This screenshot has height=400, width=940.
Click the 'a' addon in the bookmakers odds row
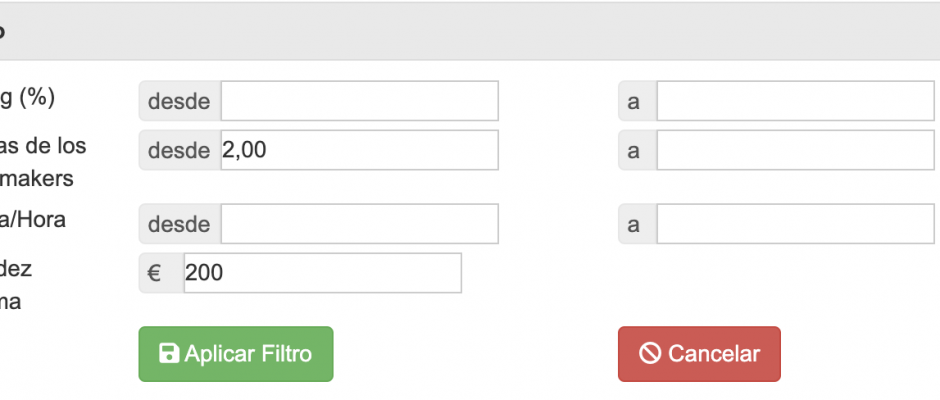point(638,150)
